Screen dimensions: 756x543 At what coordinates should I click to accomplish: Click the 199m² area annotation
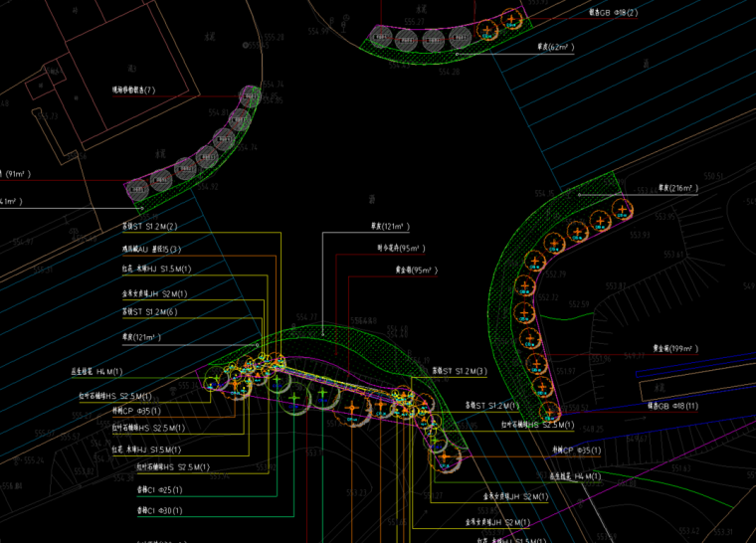point(674,349)
